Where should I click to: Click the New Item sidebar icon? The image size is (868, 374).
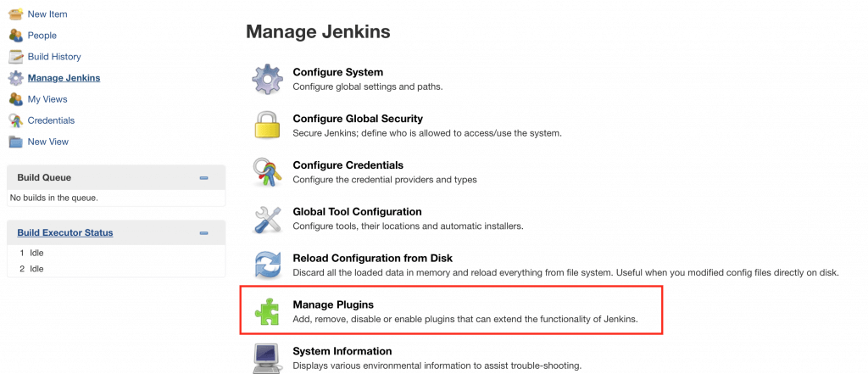(x=15, y=14)
